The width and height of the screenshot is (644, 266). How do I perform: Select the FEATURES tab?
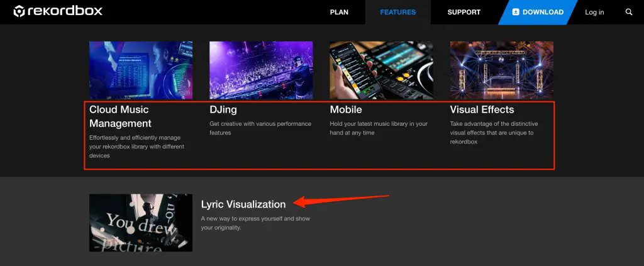click(398, 13)
